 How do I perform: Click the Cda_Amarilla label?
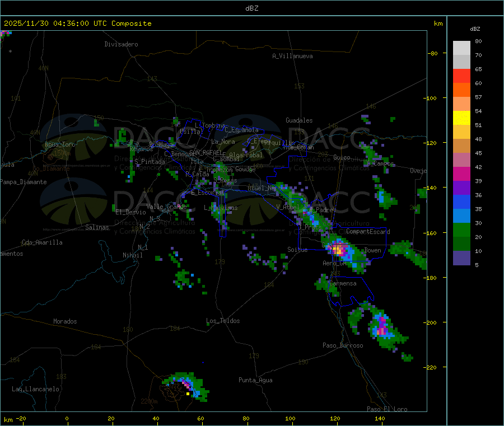click(42, 242)
